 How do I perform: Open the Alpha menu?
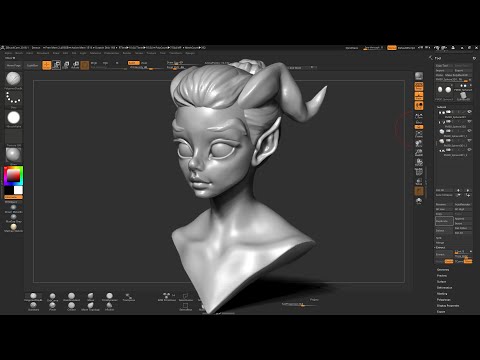click(8, 53)
